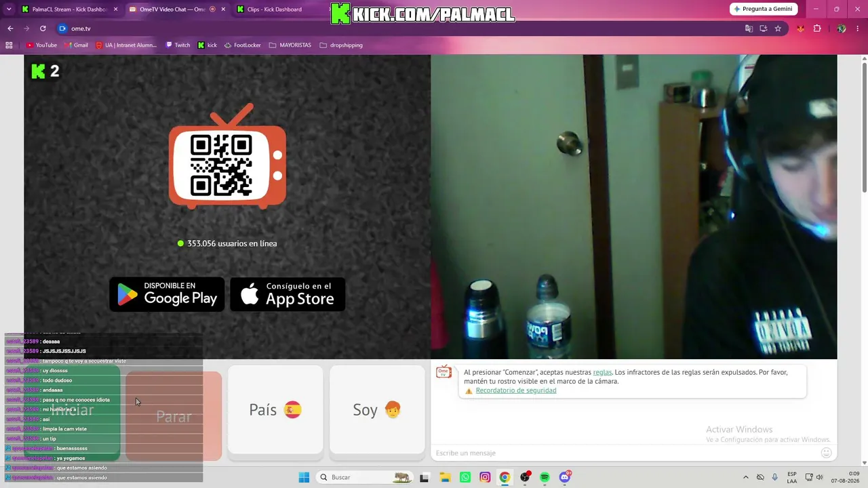This screenshot has height=488, width=868.
Task: Show hidden system tray icons
Action: pyautogui.click(x=746, y=477)
